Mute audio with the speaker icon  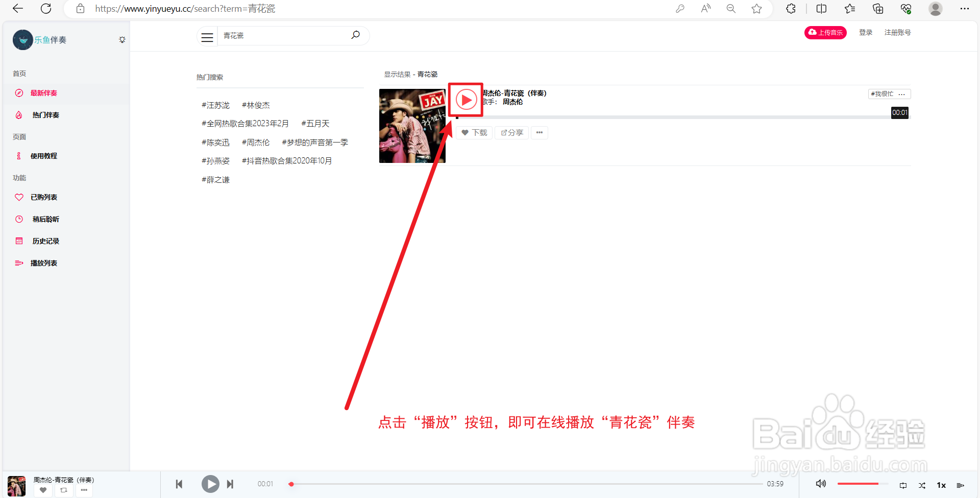pyautogui.click(x=821, y=484)
